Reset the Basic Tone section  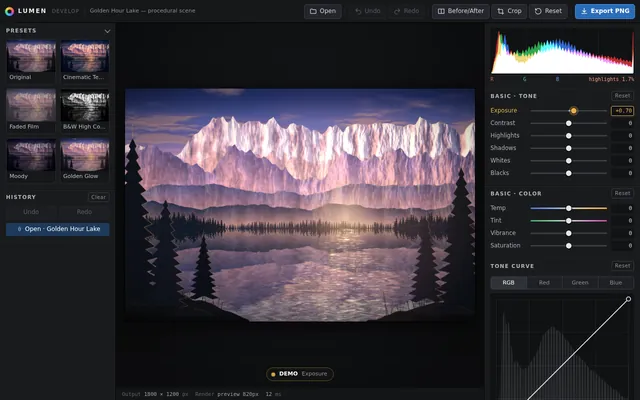click(622, 96)
